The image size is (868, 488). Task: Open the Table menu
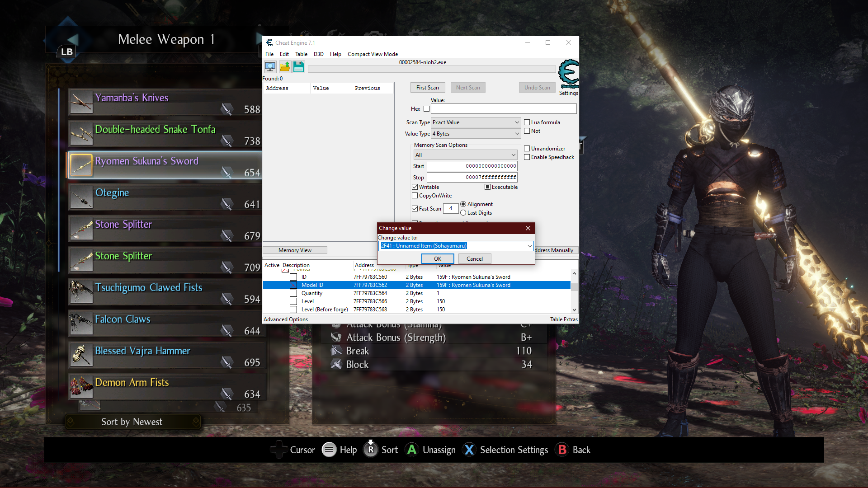tap(301, 54)
